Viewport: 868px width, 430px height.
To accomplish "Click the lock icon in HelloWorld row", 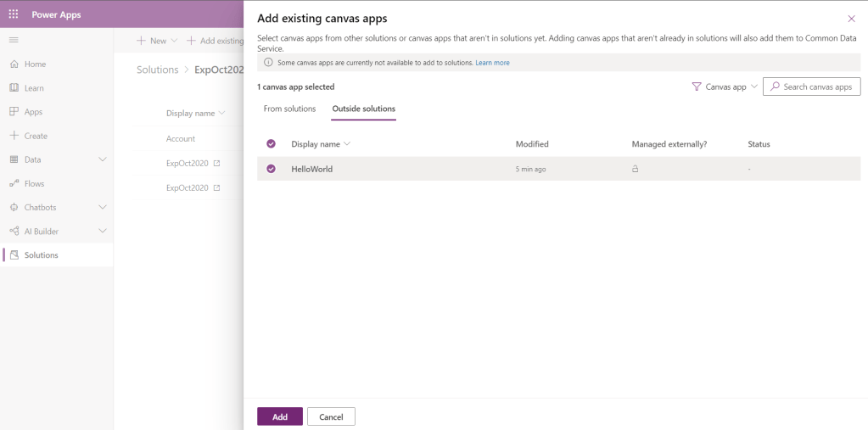I will (635, 169).
